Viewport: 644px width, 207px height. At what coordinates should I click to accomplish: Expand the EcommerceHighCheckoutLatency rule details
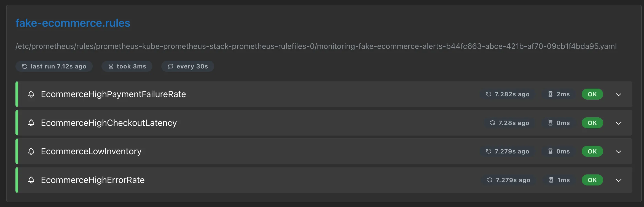(619, 123)
